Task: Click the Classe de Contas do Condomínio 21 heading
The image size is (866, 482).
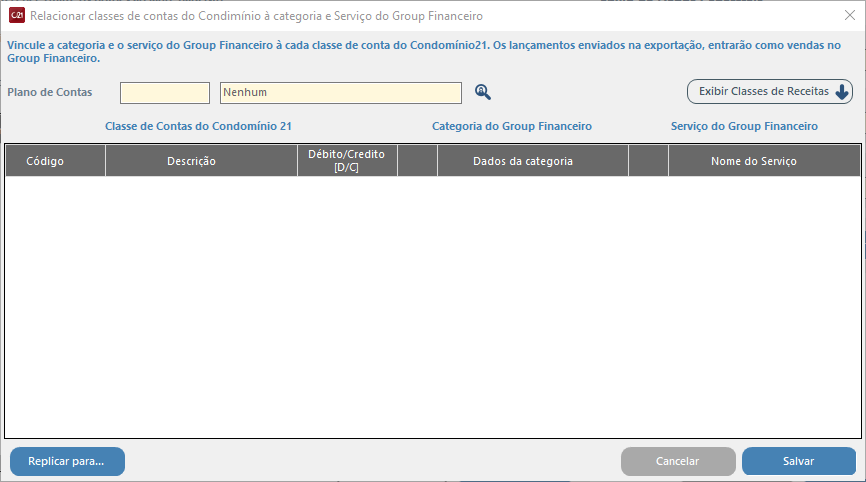Action: coord(198,126)
